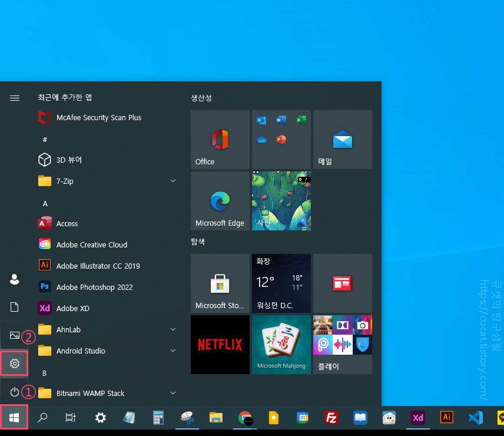Expand the 7-Zip folder chevron
The image size is (504, 436).
tap(173, 181)
